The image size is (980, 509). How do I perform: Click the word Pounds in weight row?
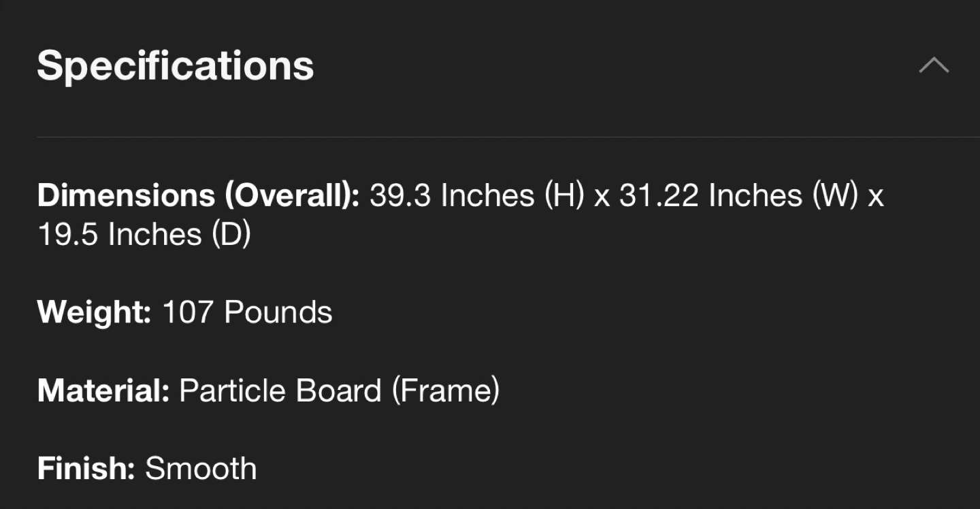point(278,312)
